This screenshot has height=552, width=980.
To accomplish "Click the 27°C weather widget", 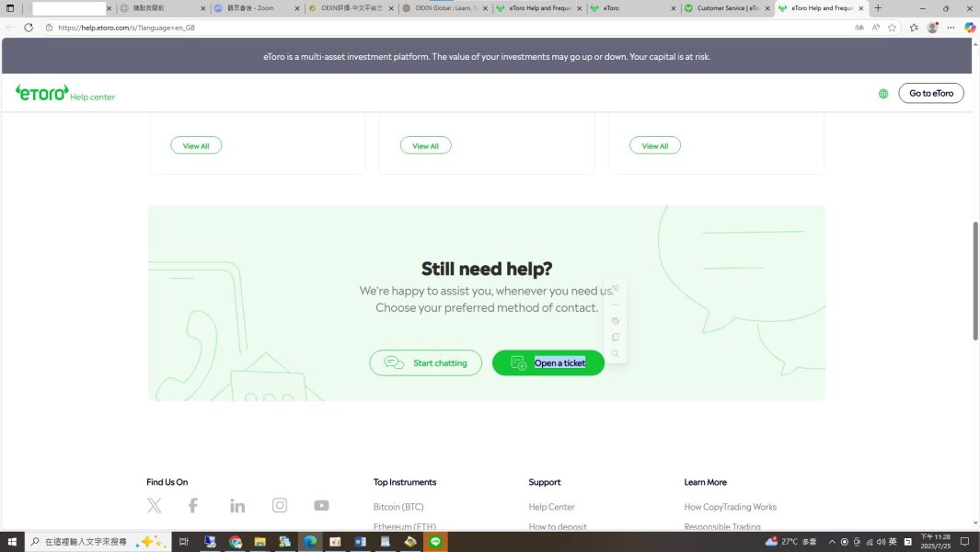I will point(790,541).
